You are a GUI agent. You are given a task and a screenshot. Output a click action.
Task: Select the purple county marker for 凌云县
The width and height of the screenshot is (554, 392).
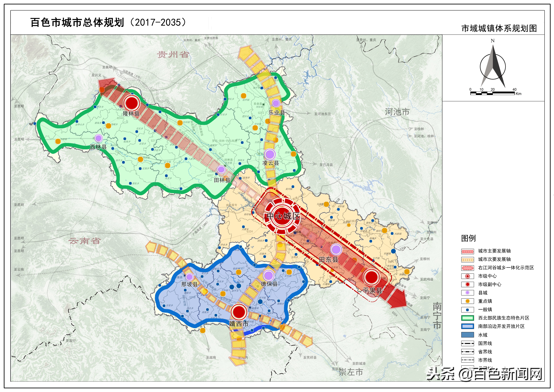coord(270,154)
